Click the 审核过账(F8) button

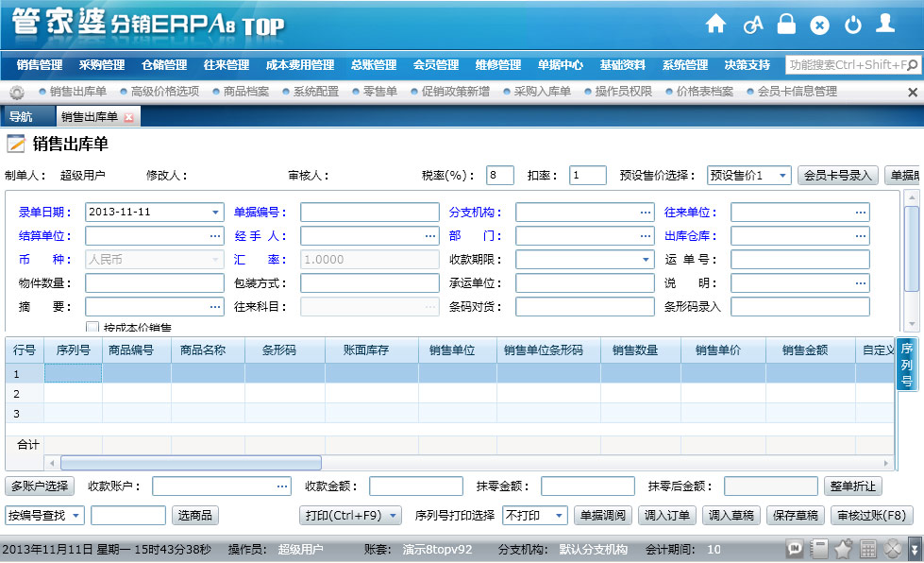(871, 516)
